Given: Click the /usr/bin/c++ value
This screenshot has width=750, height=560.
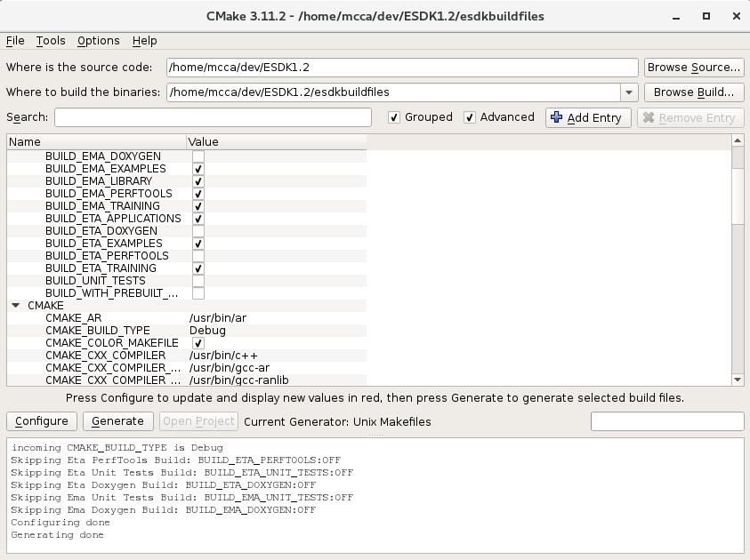Looking at the screenshot, I should (223, 355).
